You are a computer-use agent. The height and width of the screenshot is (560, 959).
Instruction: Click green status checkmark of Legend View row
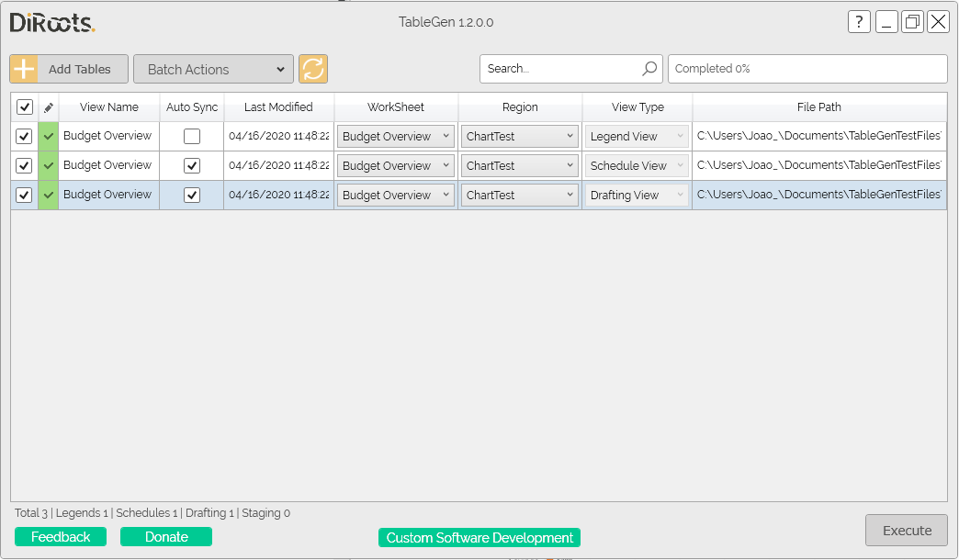click(x=49, y=137)
